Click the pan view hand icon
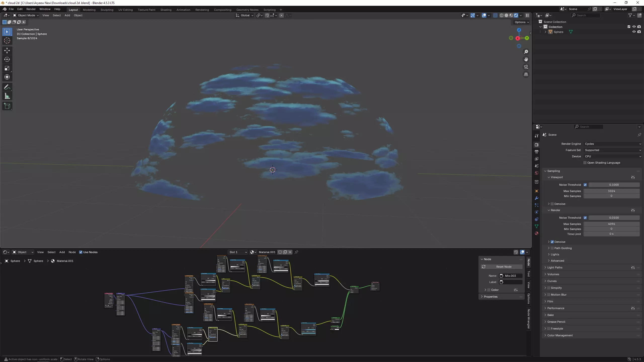 [526, 59]
